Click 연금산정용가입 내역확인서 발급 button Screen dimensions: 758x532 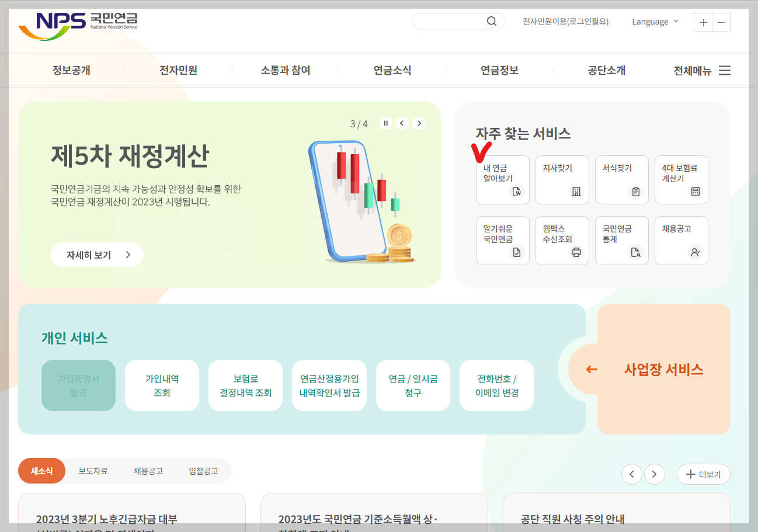[x=329, y=385]
